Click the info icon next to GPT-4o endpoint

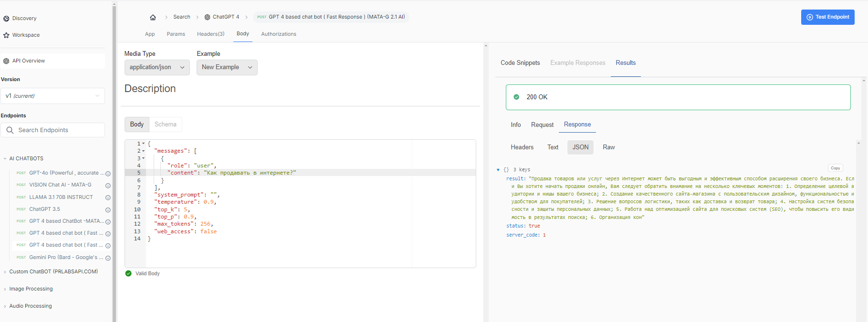[x=108, y=174]
